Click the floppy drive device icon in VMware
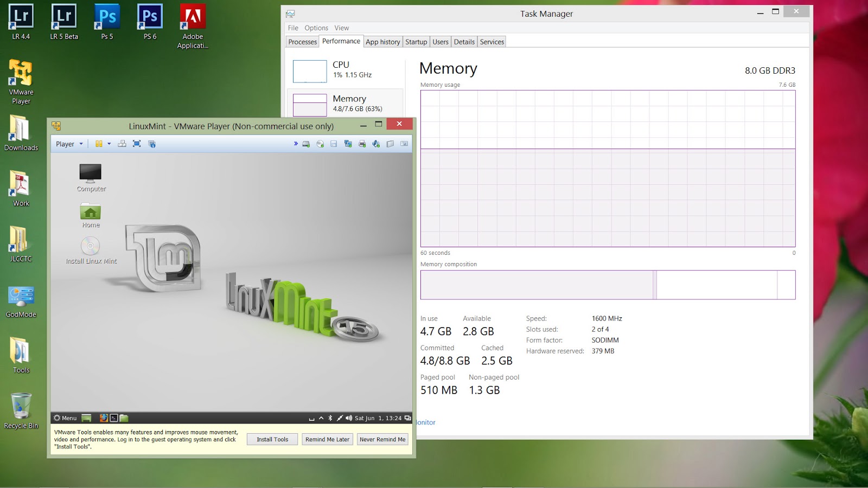The image size is (868, 488). coord(334,144)
